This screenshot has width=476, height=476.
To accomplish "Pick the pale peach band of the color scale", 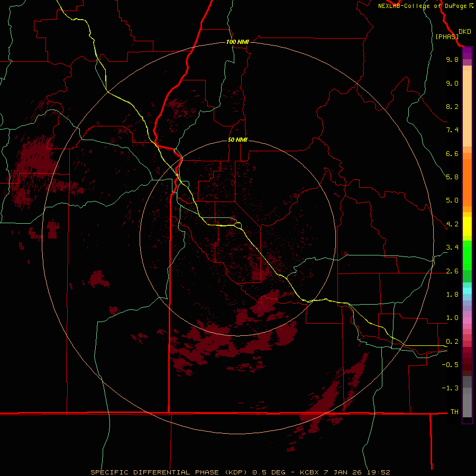I will click(467, 108).
